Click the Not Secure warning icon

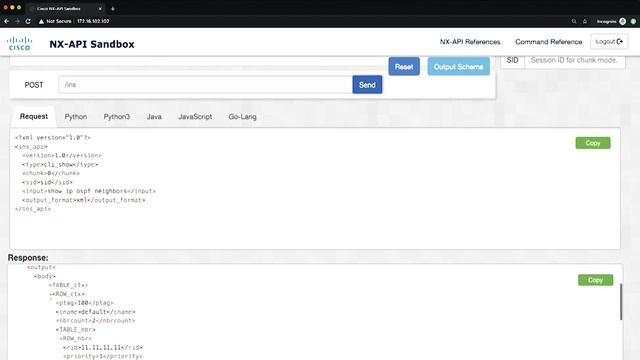(x=41, y=21)
